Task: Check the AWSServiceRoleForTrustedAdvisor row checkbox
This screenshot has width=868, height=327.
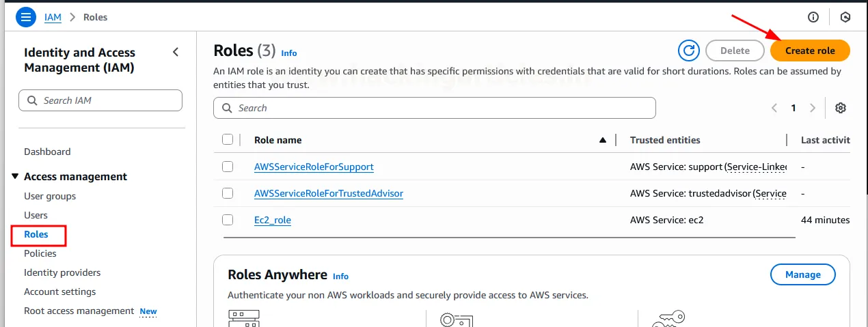Action: coord(228,193)
